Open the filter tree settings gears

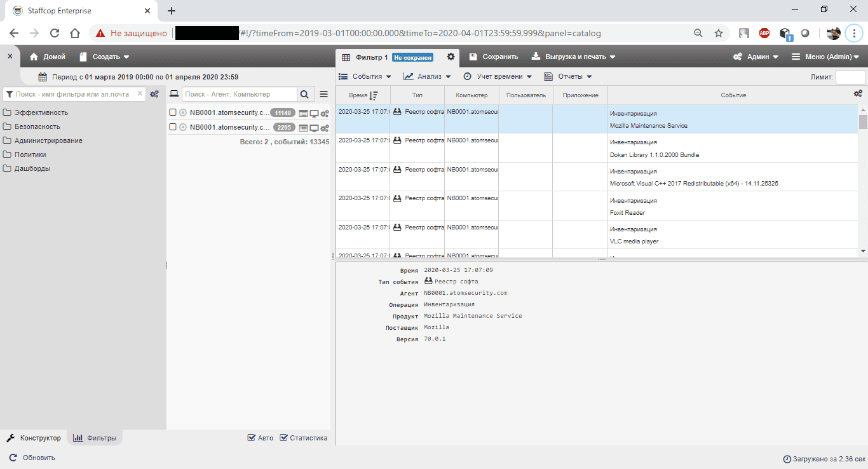point(154,94)
